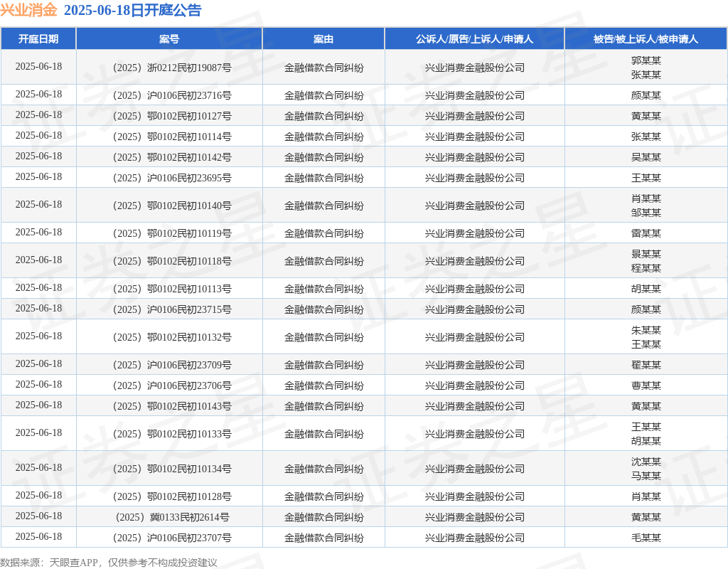The width and height of the screenshot is (728, 569).
Task: Click 黄某某 in the 冀0133民初2614号 row
Action: click(646, 517)
